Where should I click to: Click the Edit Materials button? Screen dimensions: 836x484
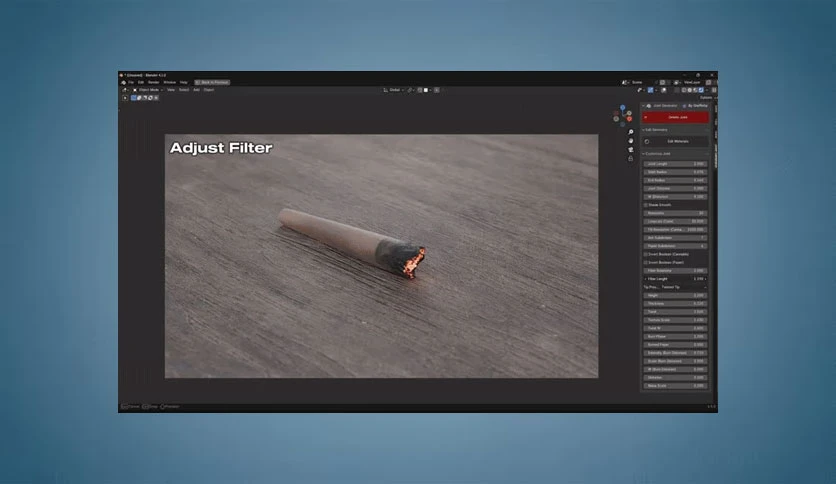[x=675, y=142]
